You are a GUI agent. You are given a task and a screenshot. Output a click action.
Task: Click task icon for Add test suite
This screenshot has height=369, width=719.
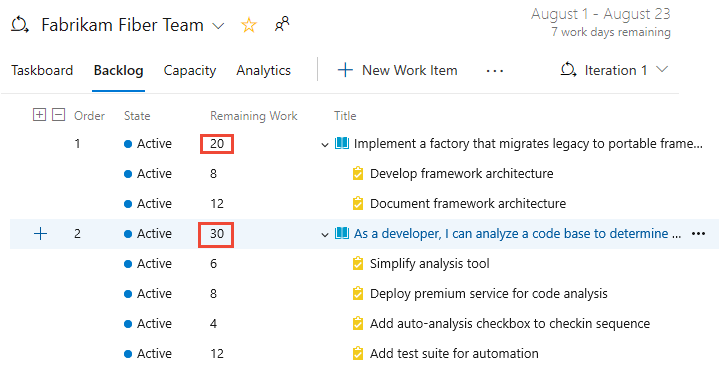click(x=358, y=353)
